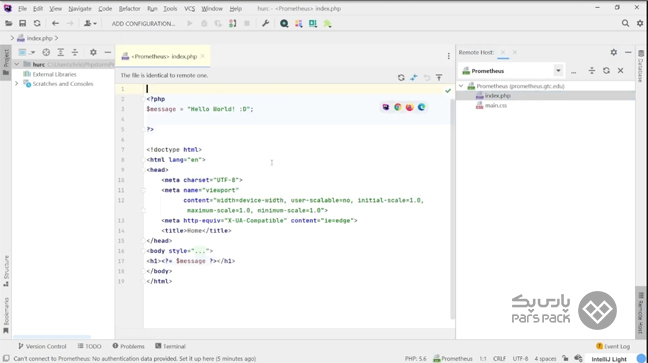Select External Libraries tree item
The image size is (648, 363).
point(54,74)
